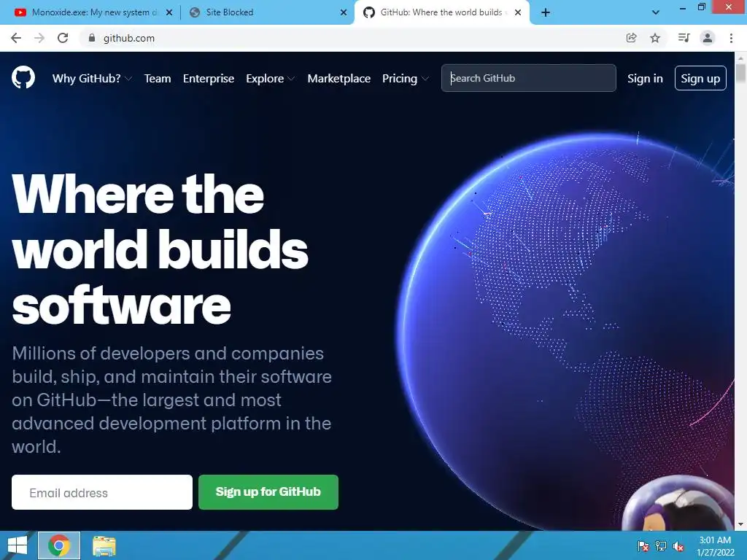747x560 pixels.
Task: Click the muted volume tray icon
Action: click(x=678, y=545)
